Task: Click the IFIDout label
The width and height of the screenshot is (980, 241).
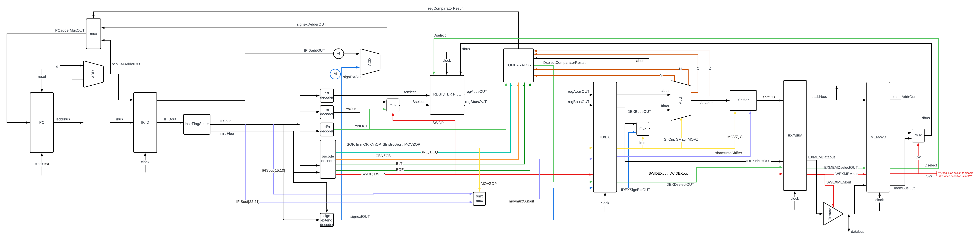Action: pyautogui.click(x=170, y=120)
